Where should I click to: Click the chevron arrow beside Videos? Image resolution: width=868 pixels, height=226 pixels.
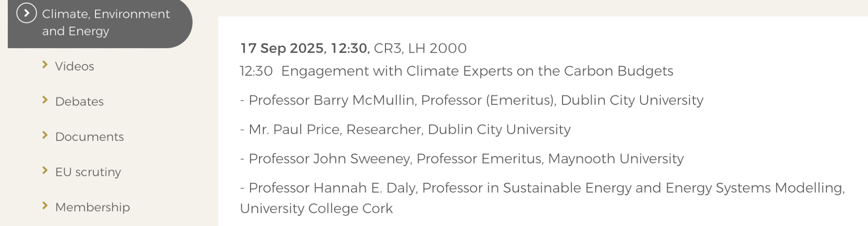[x=45, y=65]
